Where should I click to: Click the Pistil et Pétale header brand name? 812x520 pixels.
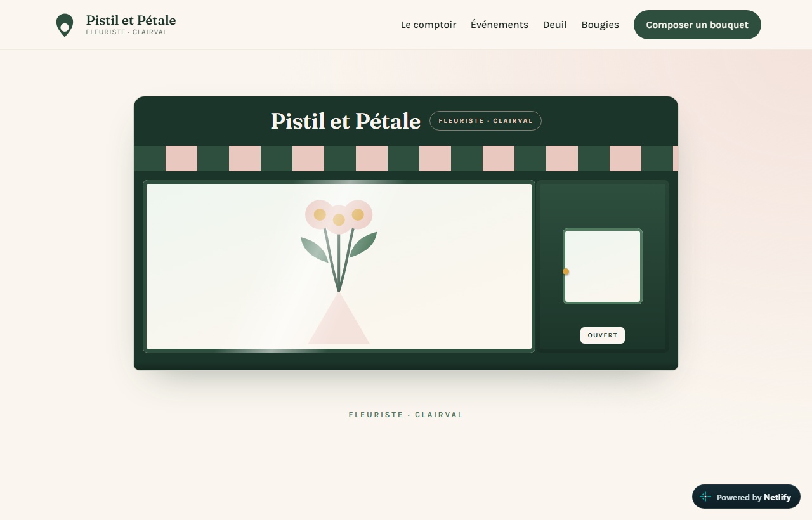coord(131,20)
